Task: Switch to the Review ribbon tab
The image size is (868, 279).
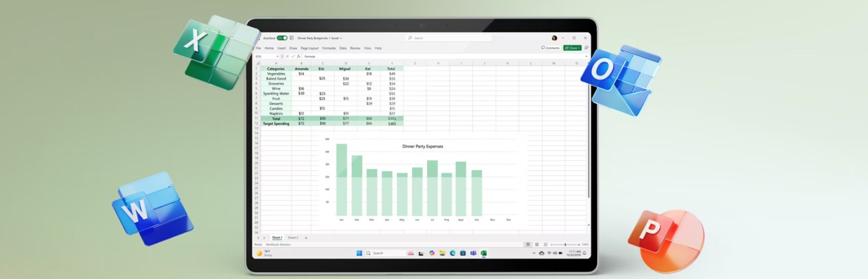Action: click(x=355, y=48)
